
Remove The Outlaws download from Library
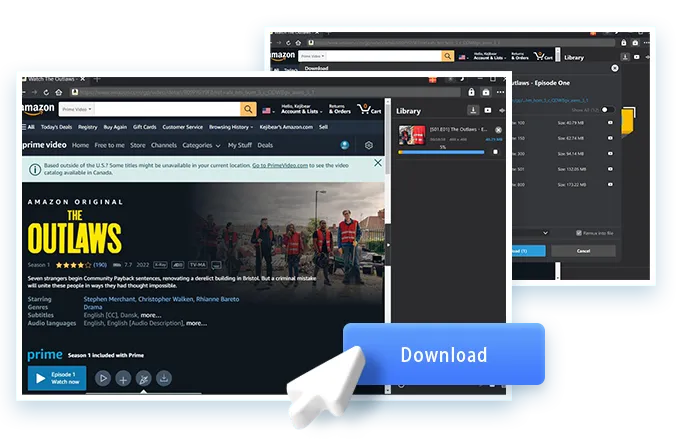(498, 130)
